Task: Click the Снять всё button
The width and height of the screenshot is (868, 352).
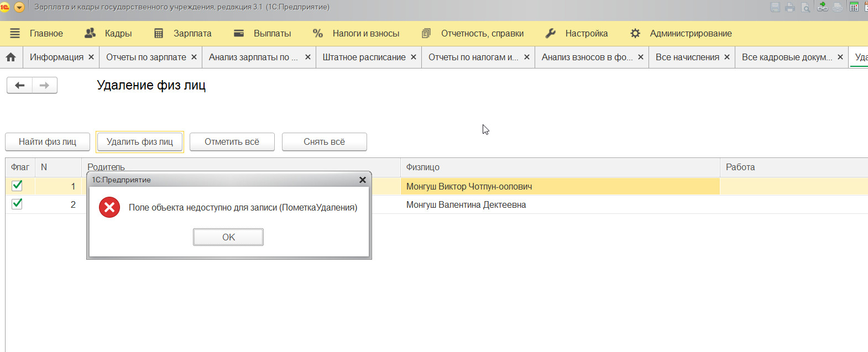Action: [325, 141]
